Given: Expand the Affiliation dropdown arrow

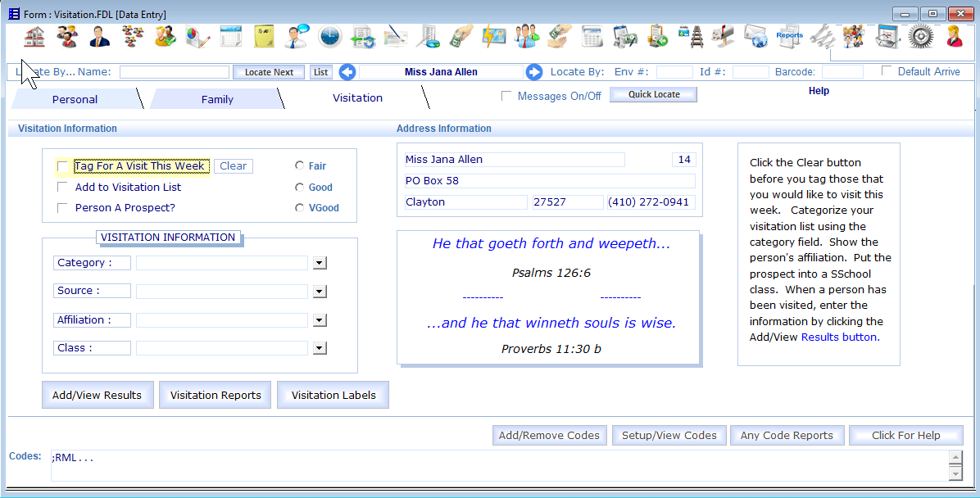Looking at the screenshot, I should coord(320,320).
